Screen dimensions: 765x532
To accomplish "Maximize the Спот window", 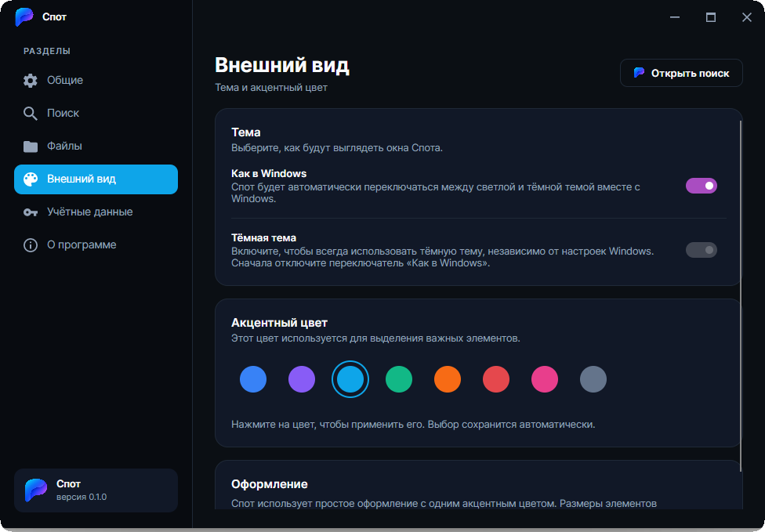I will [711, 17].
